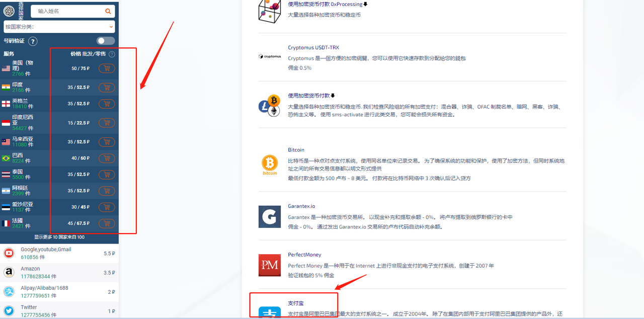
Task: Click the India (印度) country name
Action: point(18,85)
